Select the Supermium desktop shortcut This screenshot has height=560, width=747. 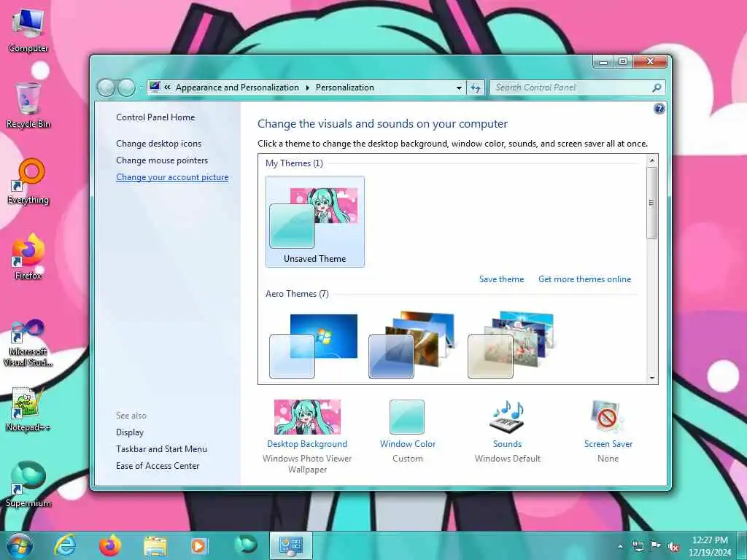[x=28, y=484]
